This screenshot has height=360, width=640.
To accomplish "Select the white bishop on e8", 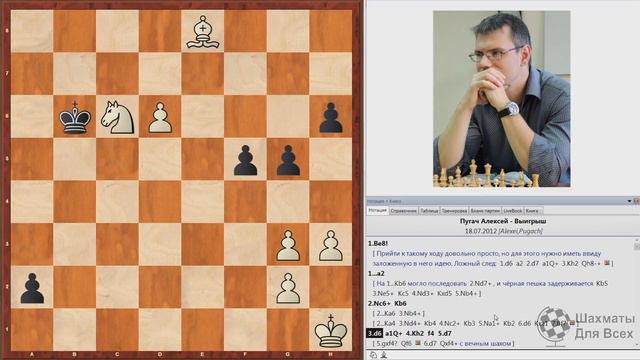I will [x=203, y=32].
